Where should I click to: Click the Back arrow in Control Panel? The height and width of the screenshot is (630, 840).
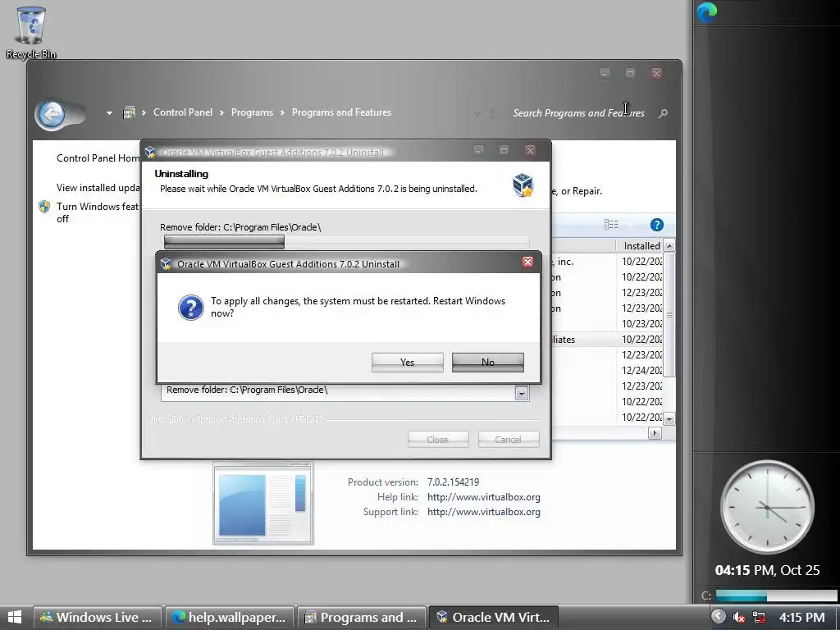52,113
